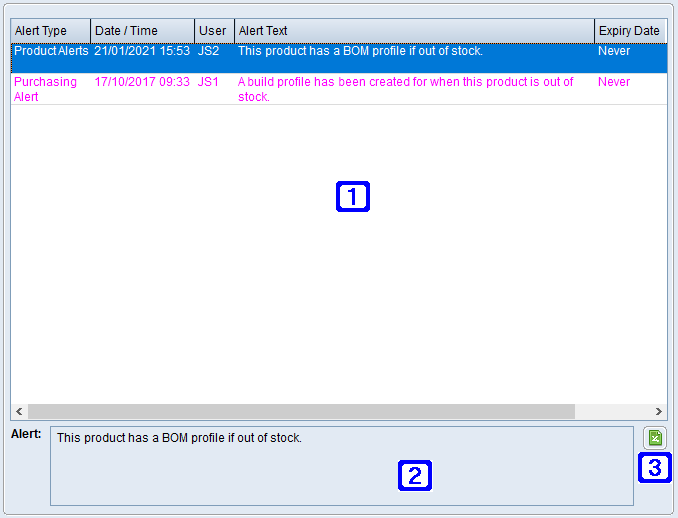Click the horizontal scrollbar thumb

[300, 411]
